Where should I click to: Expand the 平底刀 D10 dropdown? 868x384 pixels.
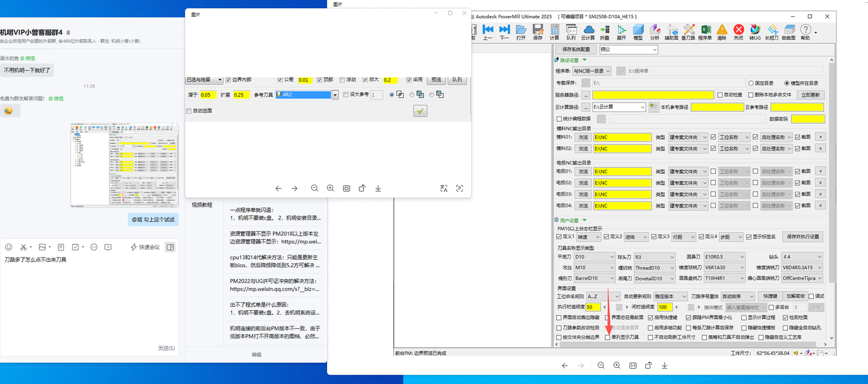[x=595, y=257]
